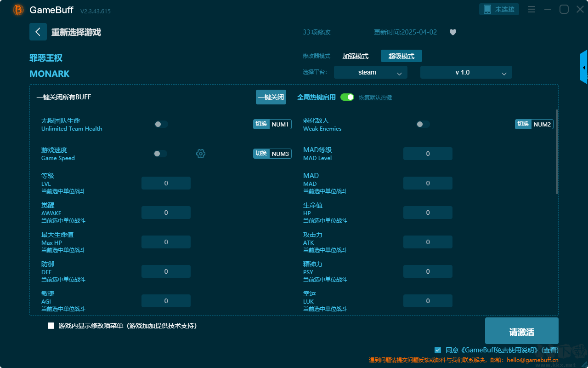Screen dimensions: 588x368
Task: Check the in-game mod menu checkbox
Action: pyautogui.click(x=51, y=326)
